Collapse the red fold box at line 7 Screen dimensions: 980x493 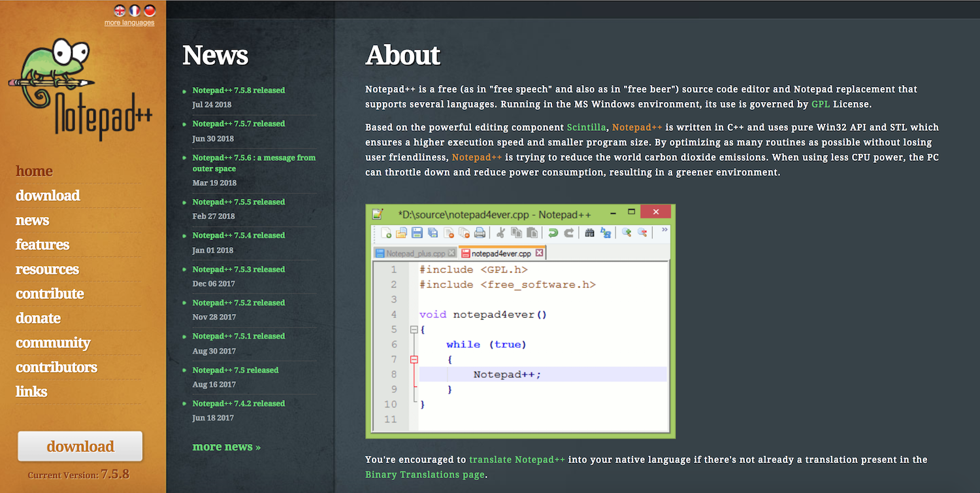tap(414, 359)
